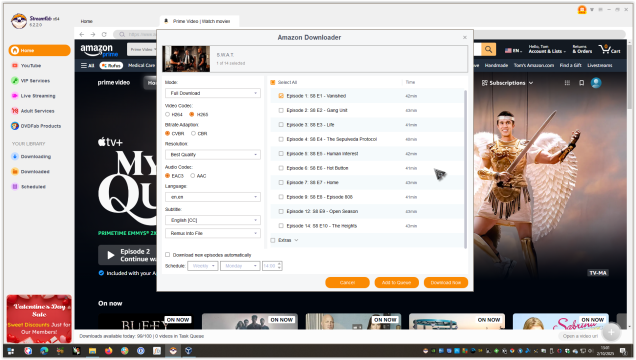
Task: Open the YouTube sidebar item
Action: coord(30,66)
